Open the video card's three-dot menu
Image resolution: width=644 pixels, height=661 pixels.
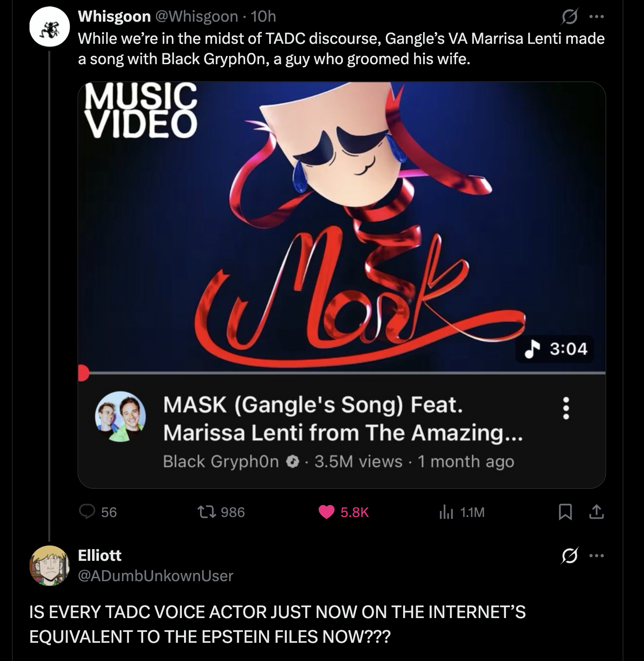[x=566, y=408]
